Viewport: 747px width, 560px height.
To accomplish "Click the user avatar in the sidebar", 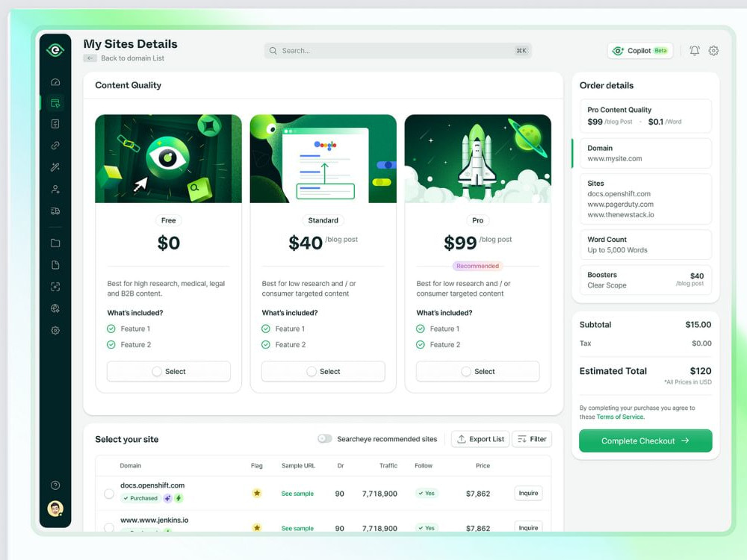I will click(55, 508).
